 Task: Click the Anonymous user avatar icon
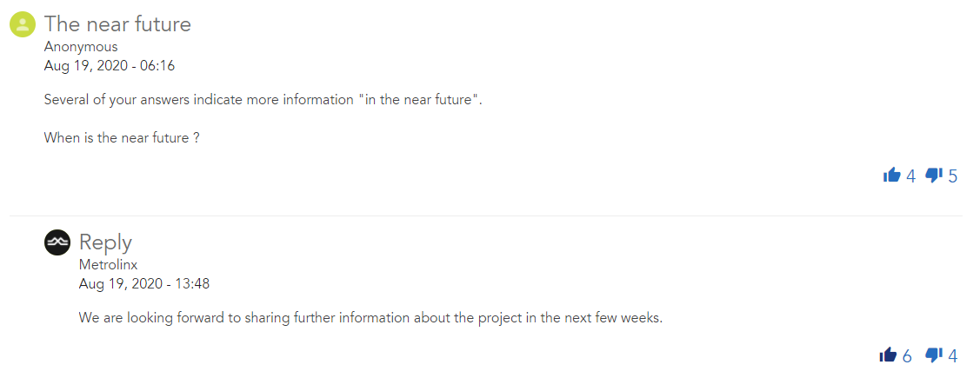[23, 24]
